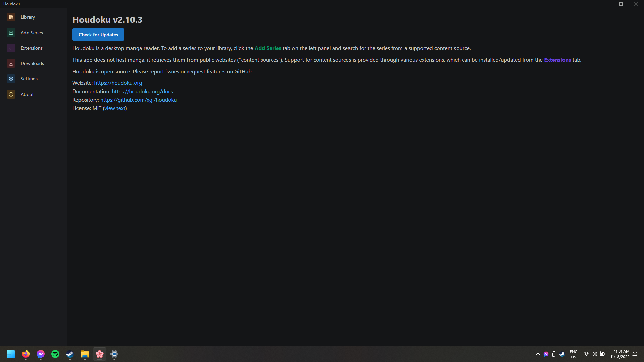Open the Library section icon in sidebar

11,17
